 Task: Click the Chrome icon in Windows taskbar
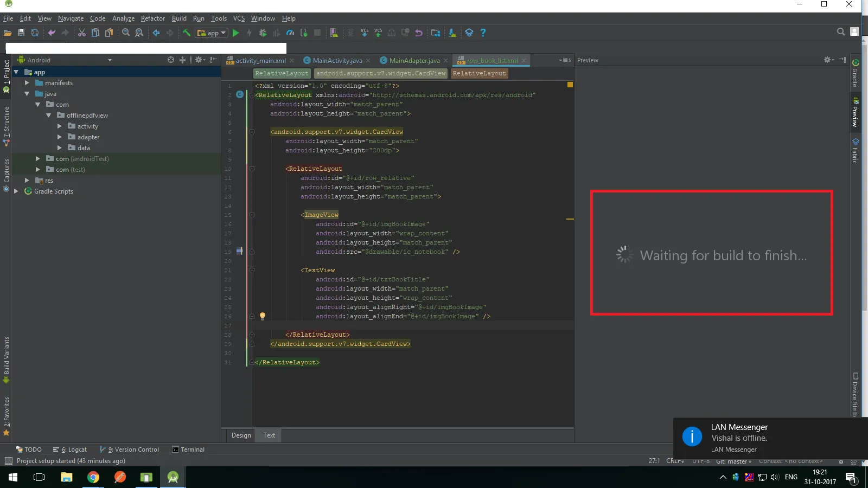point(93,477)
